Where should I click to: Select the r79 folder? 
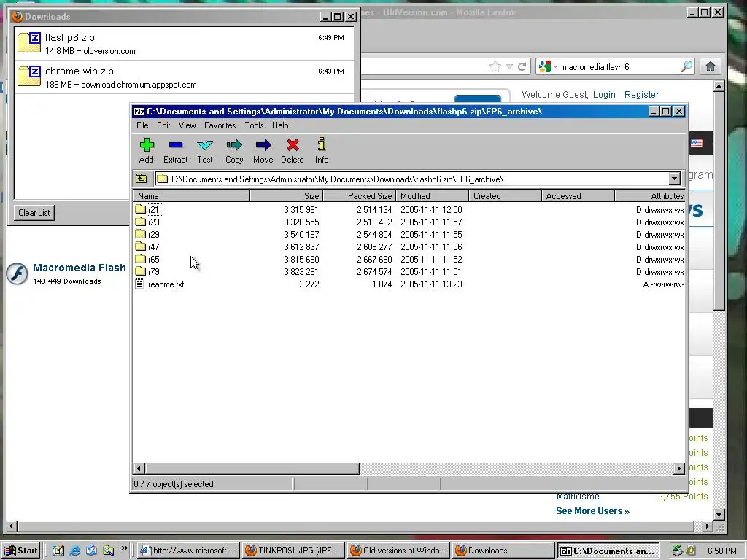click(147, 271)
